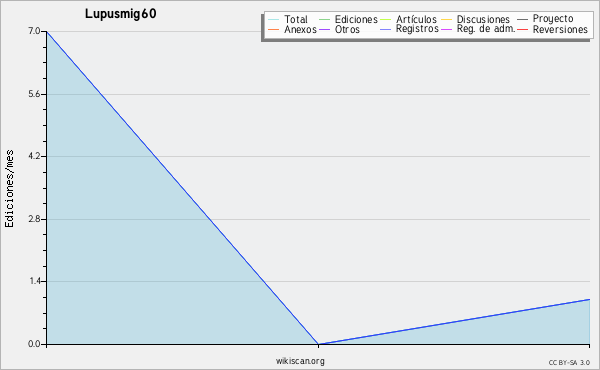This screenshot has width=600, height=370.
Task: Click the CC BY-SA 3.0 license text
Action: [x=569, y=363]
